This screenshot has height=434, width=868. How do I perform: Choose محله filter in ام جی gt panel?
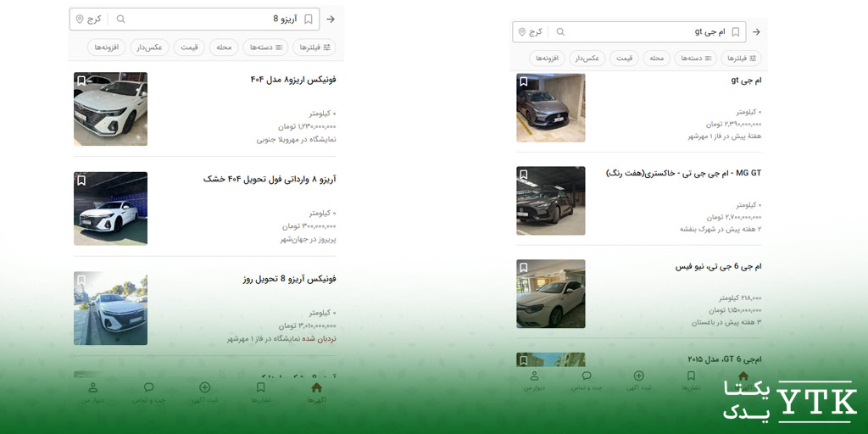tap(657, 58)
